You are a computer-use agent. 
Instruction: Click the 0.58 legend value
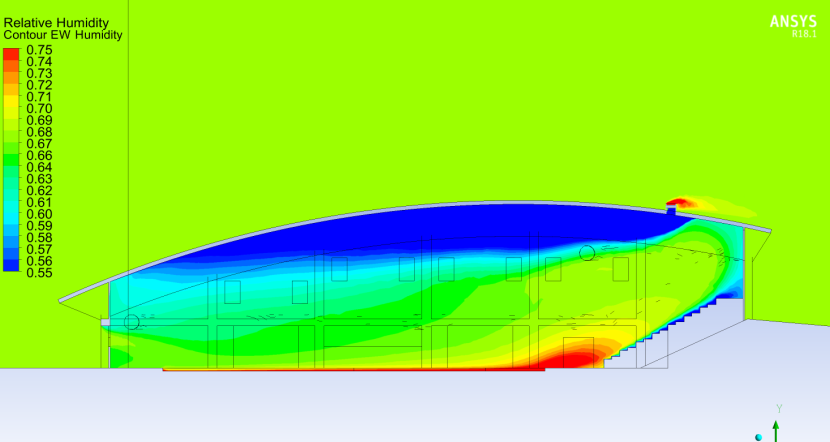[39, 238]
